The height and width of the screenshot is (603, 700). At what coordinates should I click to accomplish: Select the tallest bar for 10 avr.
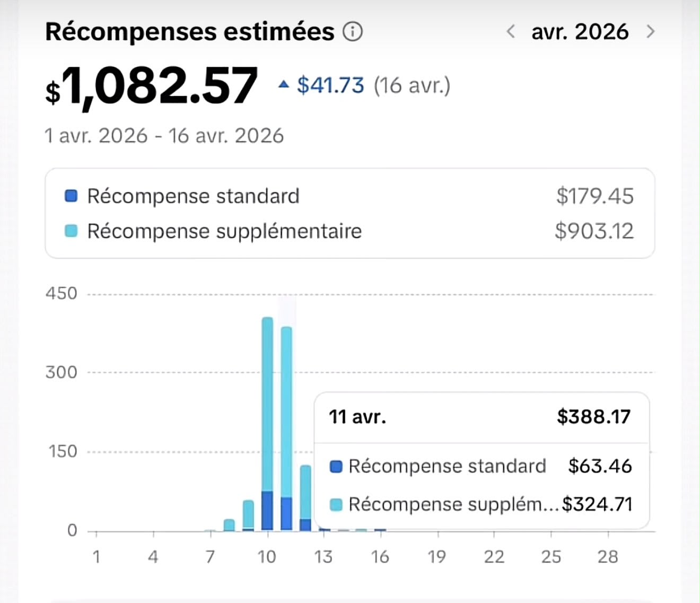[x=267, y=423]
